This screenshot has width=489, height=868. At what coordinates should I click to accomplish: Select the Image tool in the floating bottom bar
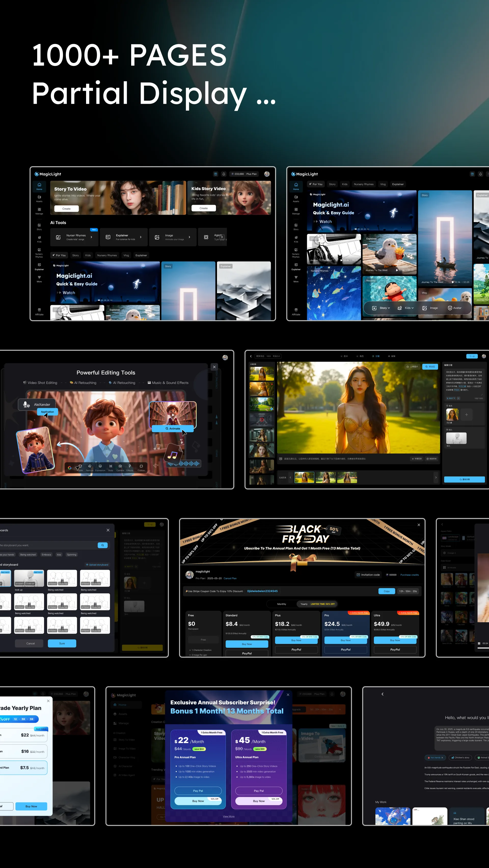tap(430, 308)
